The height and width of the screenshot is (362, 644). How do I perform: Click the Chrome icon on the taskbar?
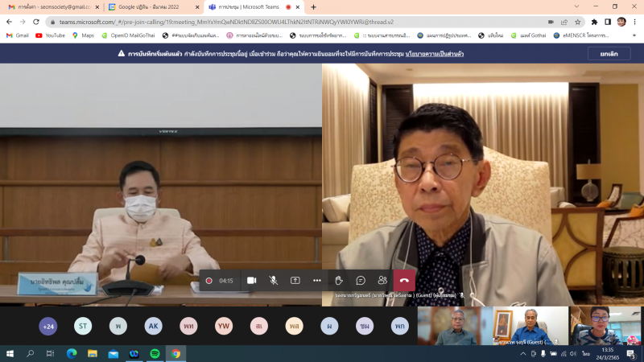point(175,354)
